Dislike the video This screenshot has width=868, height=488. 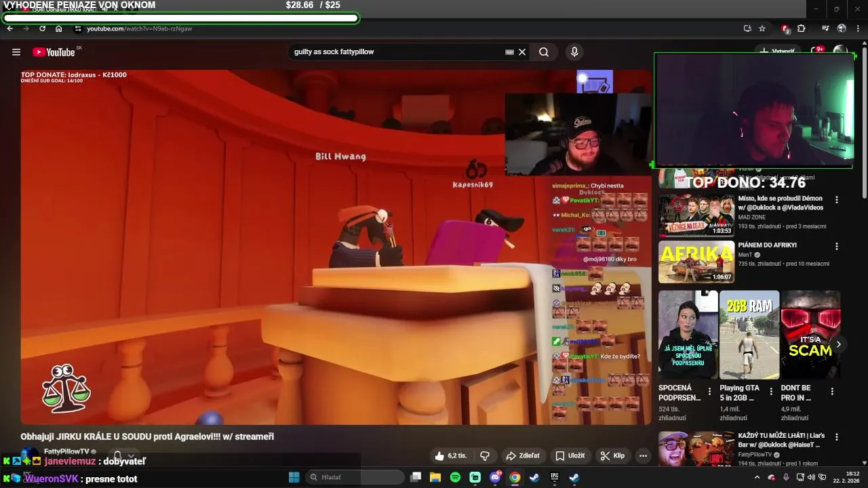click(x=485, y=455)
